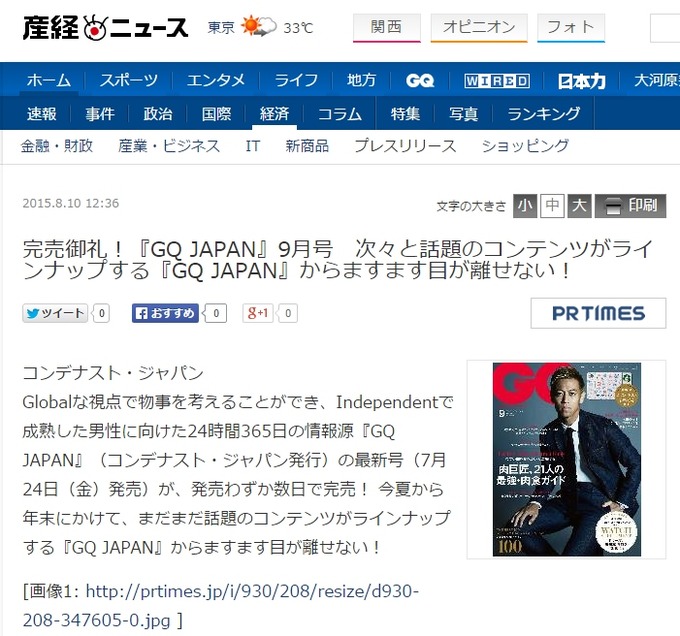
Task: Click the 印刷 print button
Action: [x=631, y=205]
